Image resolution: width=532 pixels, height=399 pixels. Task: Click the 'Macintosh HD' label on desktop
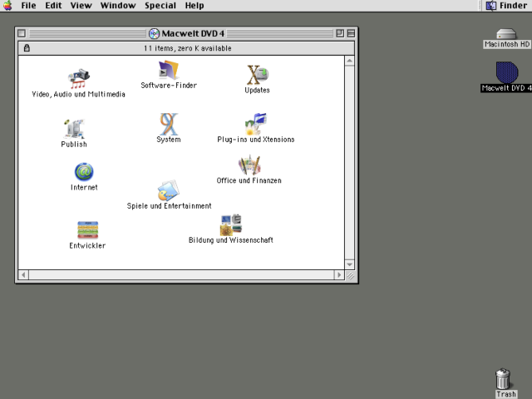click(x=507, y=44)
